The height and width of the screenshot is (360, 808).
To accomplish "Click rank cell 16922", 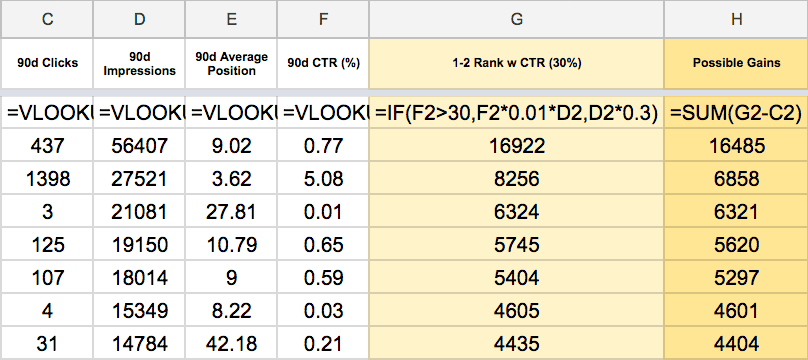I will point(516,145).
